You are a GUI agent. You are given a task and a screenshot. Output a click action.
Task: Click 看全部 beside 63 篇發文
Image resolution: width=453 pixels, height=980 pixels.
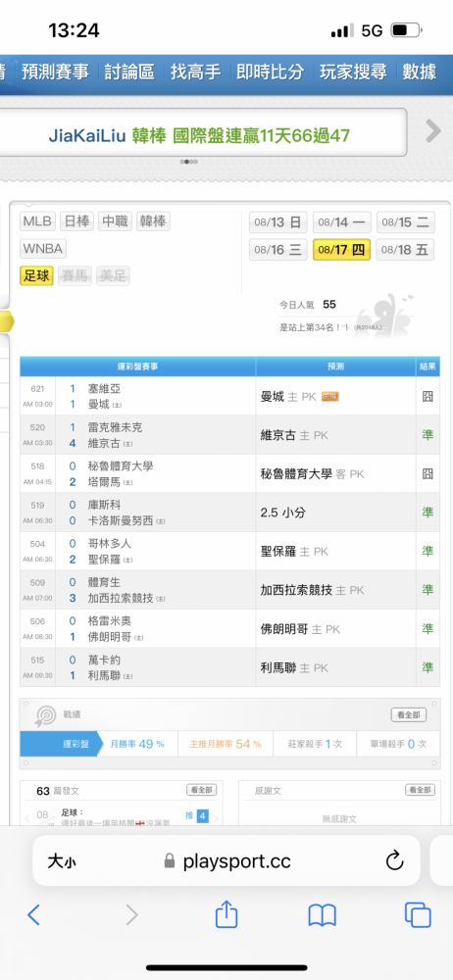coord(201,790)
